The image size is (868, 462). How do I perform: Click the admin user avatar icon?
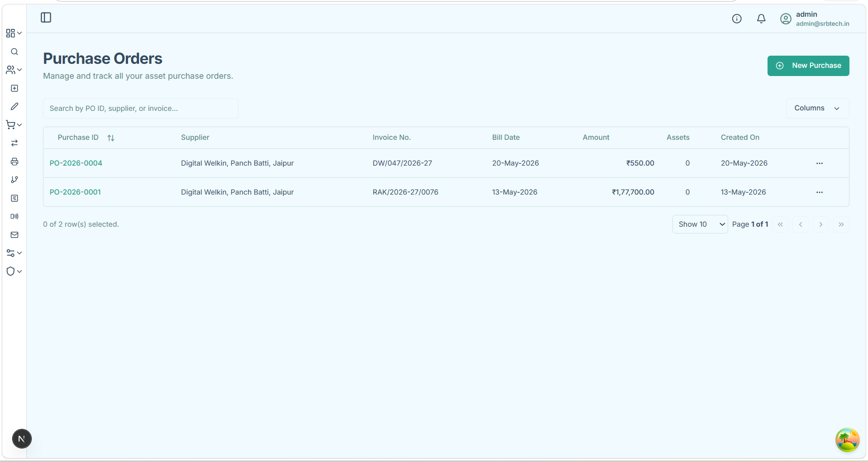point(786,19)
